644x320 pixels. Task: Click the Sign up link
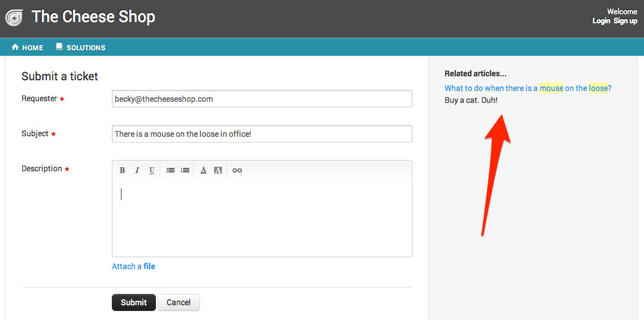coord(625,21)
